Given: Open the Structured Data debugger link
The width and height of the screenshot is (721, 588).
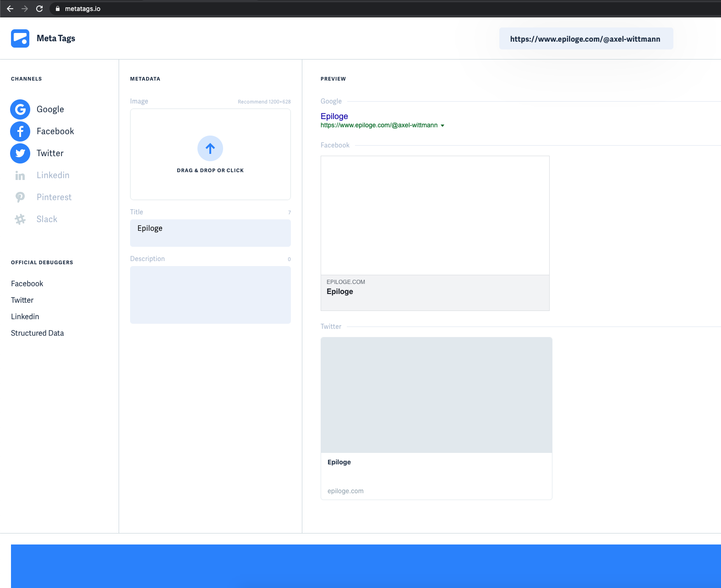Looking at the screenshot, I should coord(38,333).
